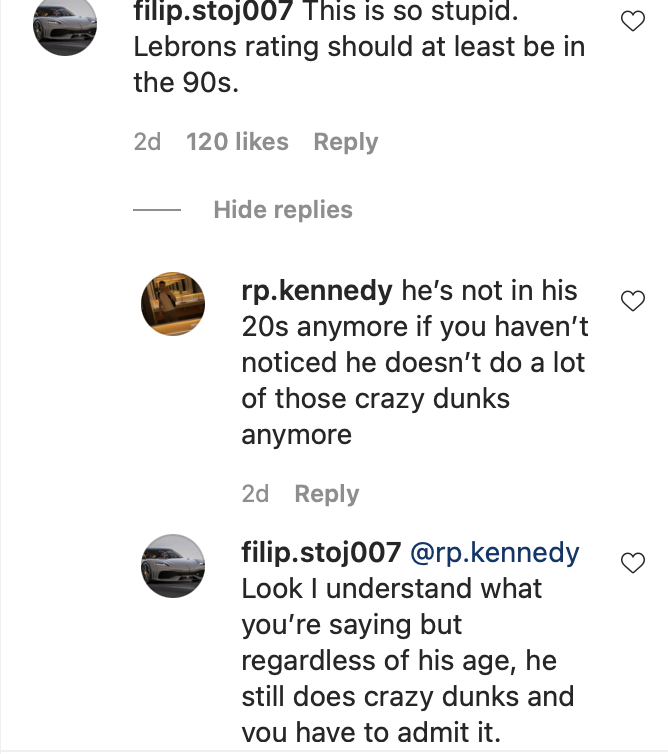Open the @rp.kennedy mention link
The height and width of the screenshot is (754, 668).
(494, 553)
